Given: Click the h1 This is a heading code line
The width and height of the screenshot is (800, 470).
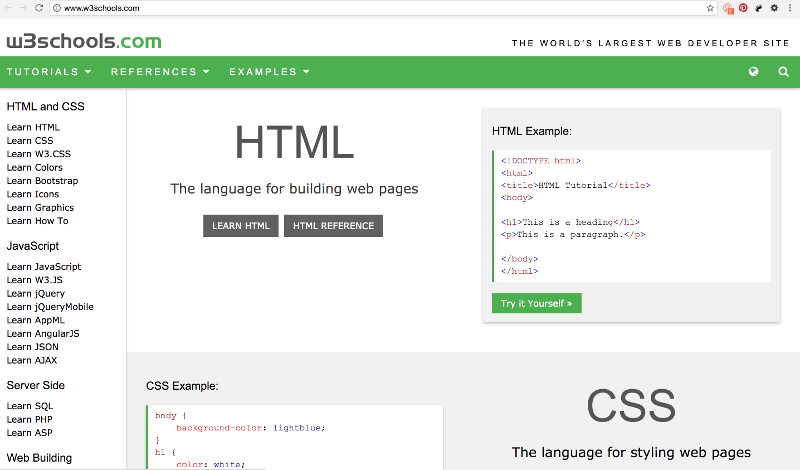Looking at the screenshot, I should click(570, 222).
